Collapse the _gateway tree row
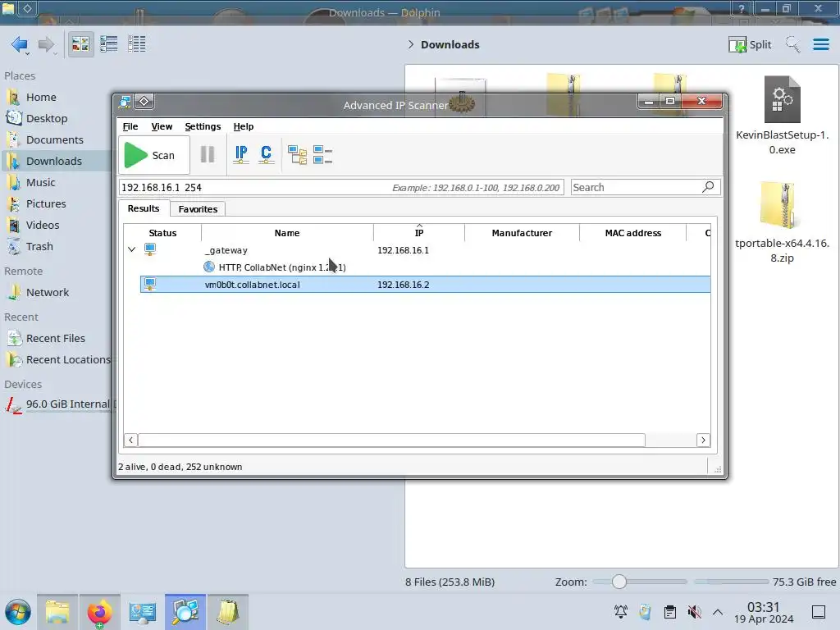The width and height of the screenshot is (840, 630). [x=132, y=249]
